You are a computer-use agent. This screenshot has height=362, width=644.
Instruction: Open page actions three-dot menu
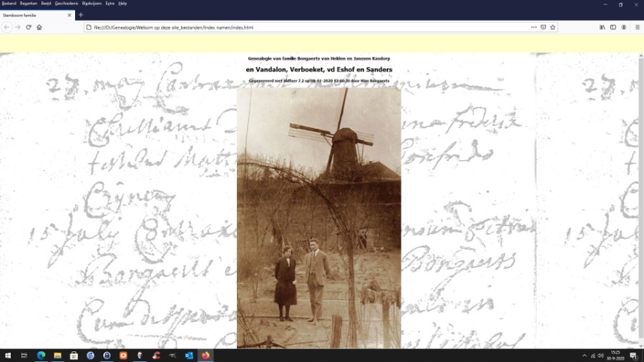coord(534,27)
